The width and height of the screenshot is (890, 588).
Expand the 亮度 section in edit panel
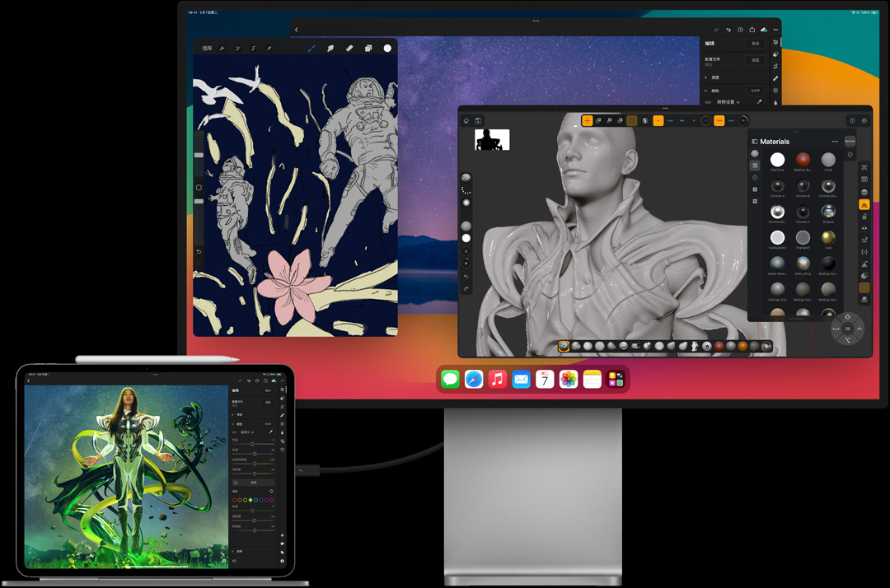(x=706, y=77)
